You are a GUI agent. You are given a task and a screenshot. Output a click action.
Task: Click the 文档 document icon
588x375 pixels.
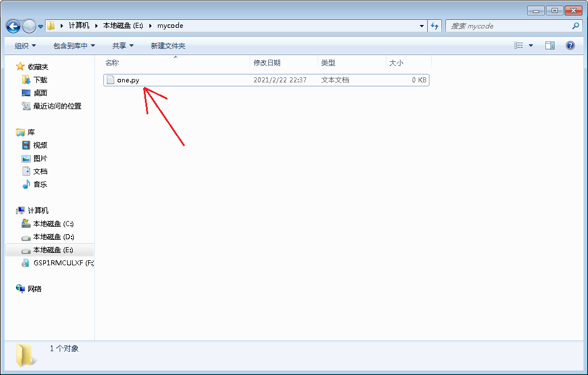pos(26,172)
